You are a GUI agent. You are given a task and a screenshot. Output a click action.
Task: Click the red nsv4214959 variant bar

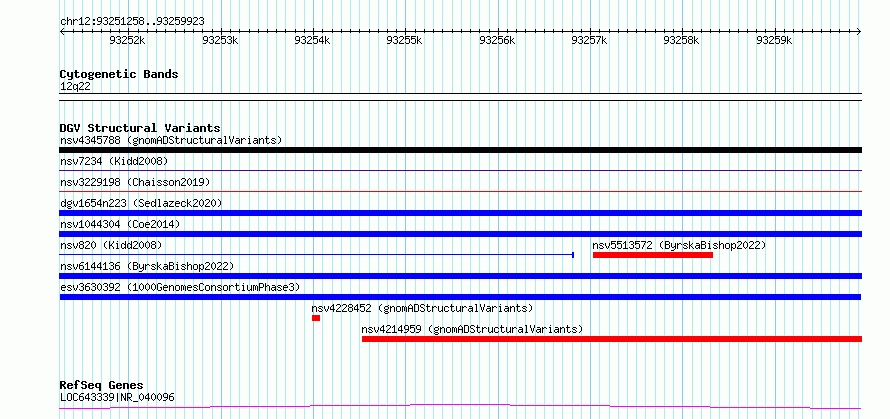click(612, 339)
